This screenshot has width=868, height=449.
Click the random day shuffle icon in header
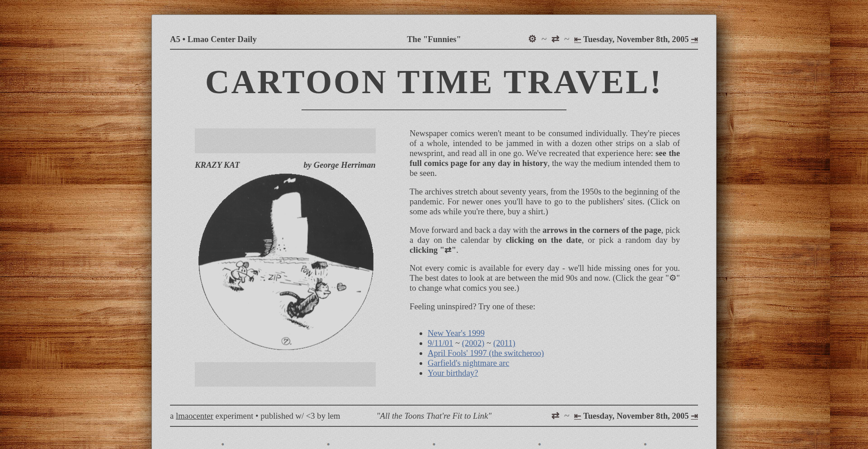point(556,39)
